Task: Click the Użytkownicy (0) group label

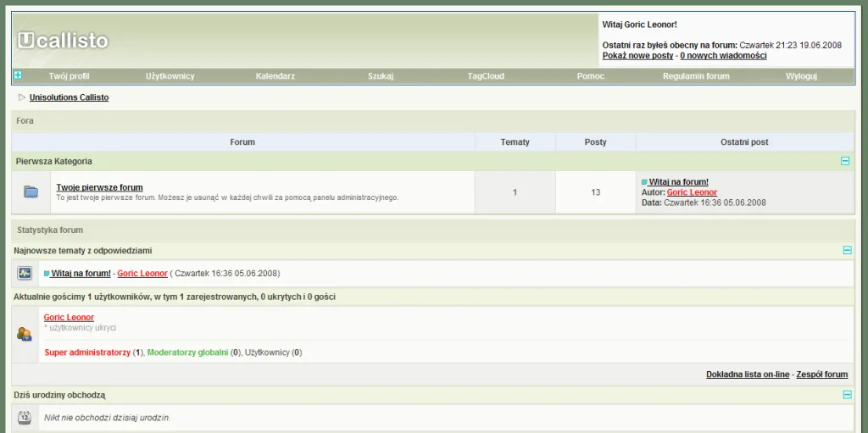Action: coord(273,353)
